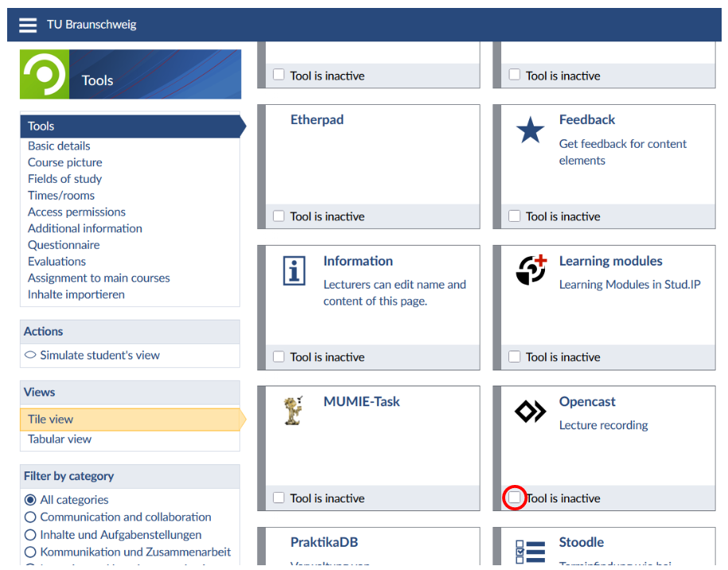The width and height of the screenshot is (728, 570).
Task: Activate the Learning modules checkbox
Action: [x=515, y=357]
